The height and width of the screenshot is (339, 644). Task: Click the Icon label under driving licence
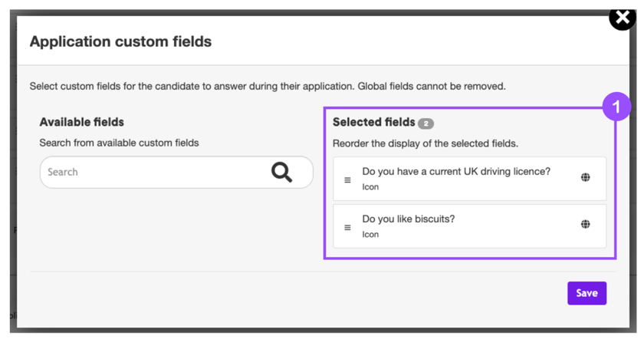(x=370, y=187)
